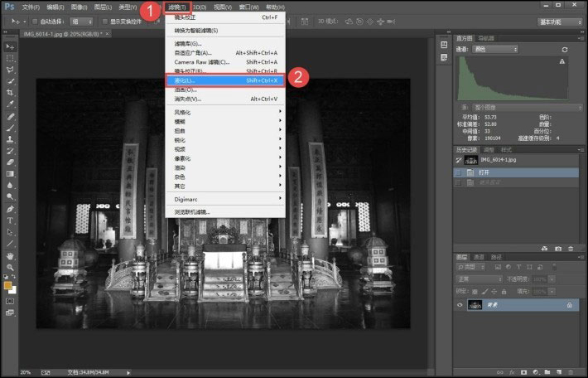Select the Rectangular Marquee tool

11,58
